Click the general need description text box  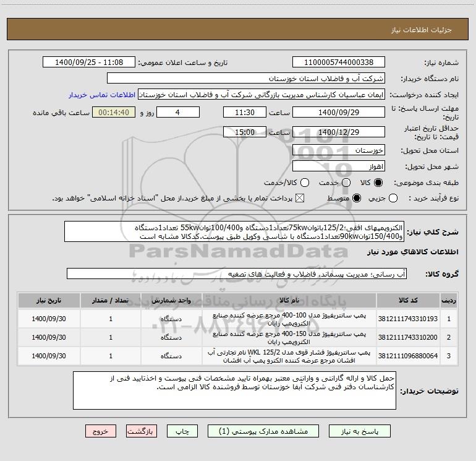[x=234, y=231]
